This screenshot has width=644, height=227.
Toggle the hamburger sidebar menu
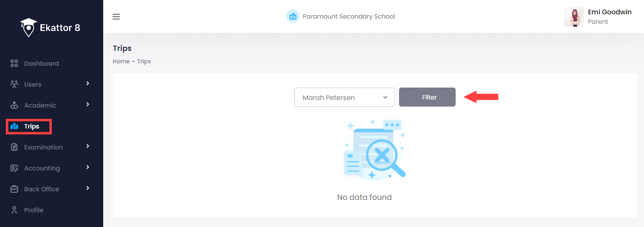coord(116,17)
